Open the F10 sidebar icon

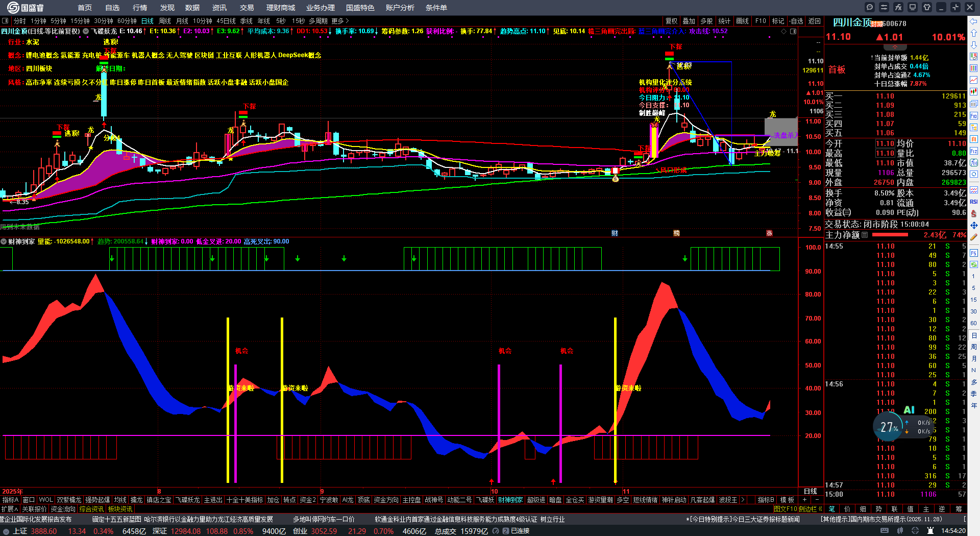click(974, 116)
